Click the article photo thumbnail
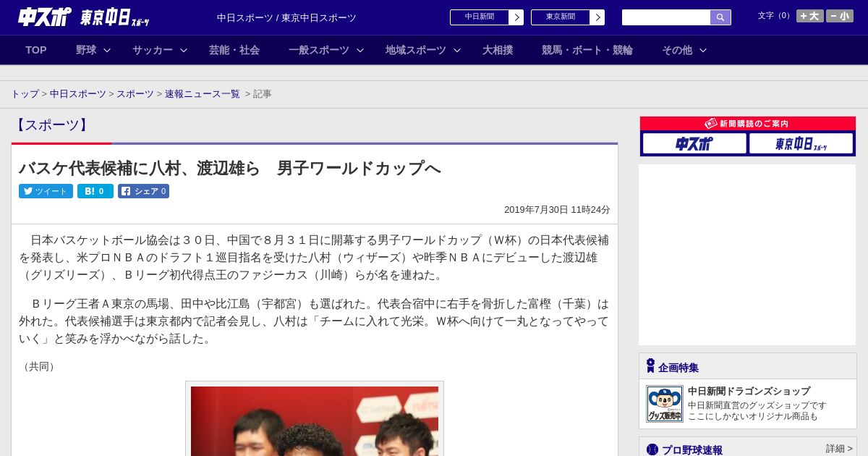868x456 pixels. pos(315,421)
